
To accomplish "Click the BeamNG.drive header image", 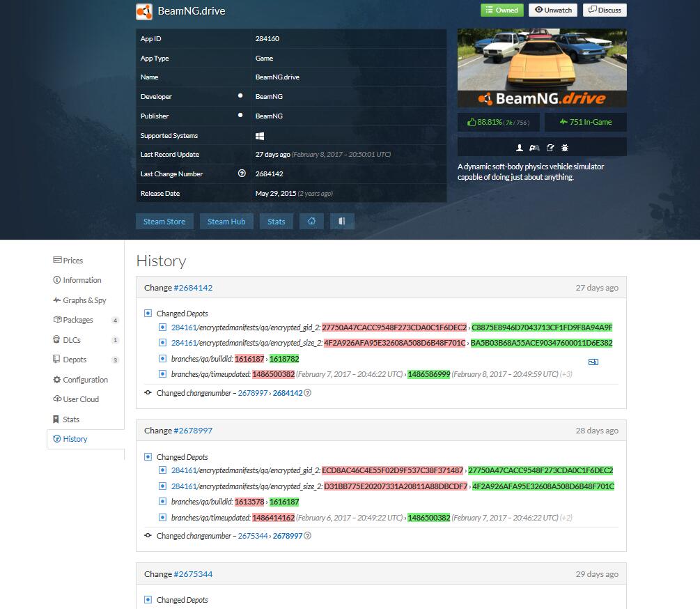I will point(542,68).
